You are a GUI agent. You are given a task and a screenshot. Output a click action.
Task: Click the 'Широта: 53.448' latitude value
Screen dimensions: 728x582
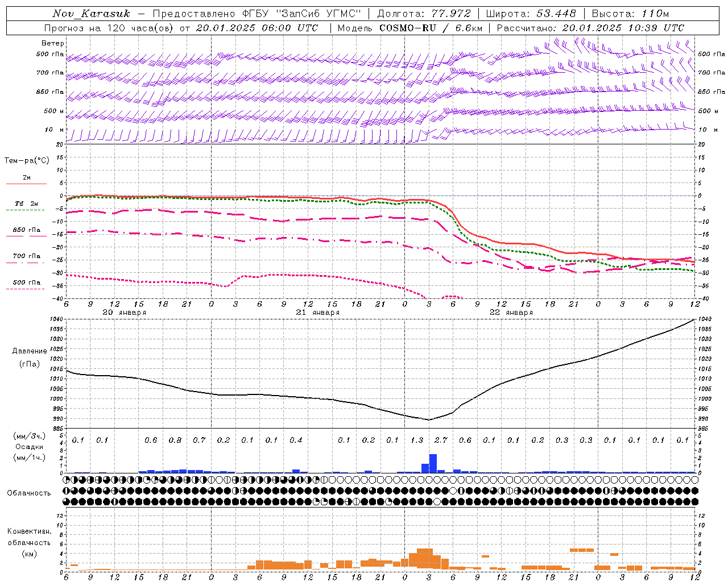point(531,14)
